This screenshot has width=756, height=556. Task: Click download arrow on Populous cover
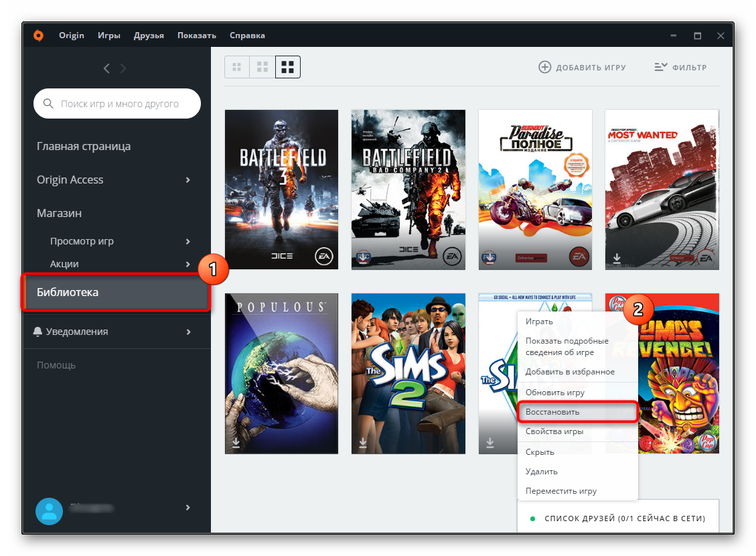236,443
